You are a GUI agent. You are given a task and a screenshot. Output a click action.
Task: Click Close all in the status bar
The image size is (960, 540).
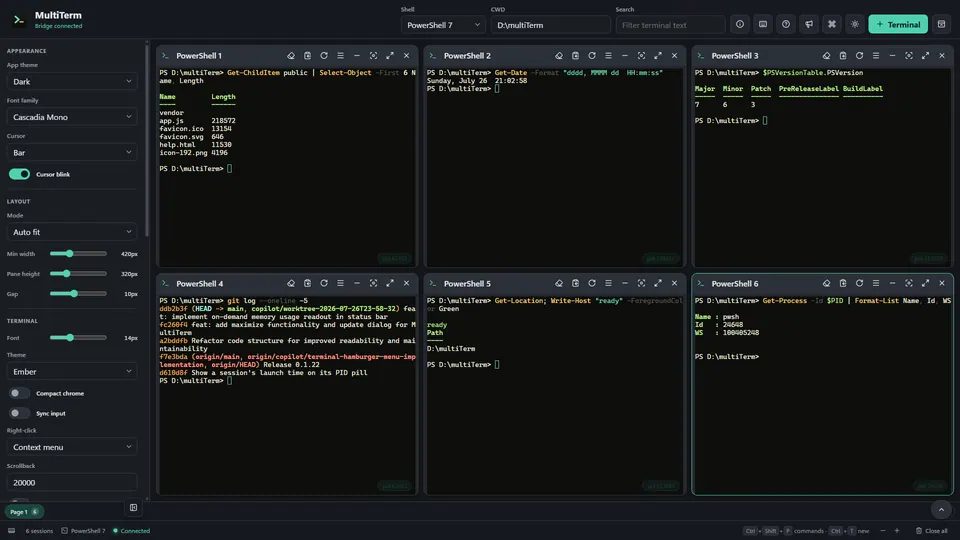932,531
